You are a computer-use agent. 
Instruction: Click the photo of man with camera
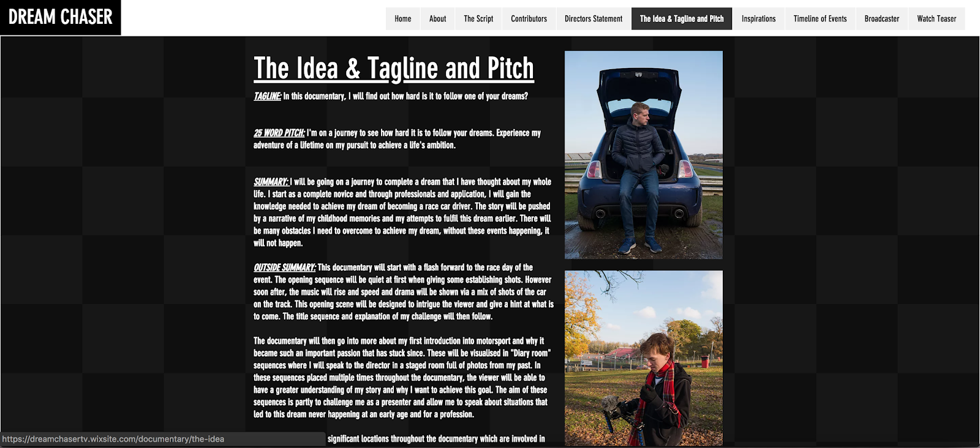point(644,358)
